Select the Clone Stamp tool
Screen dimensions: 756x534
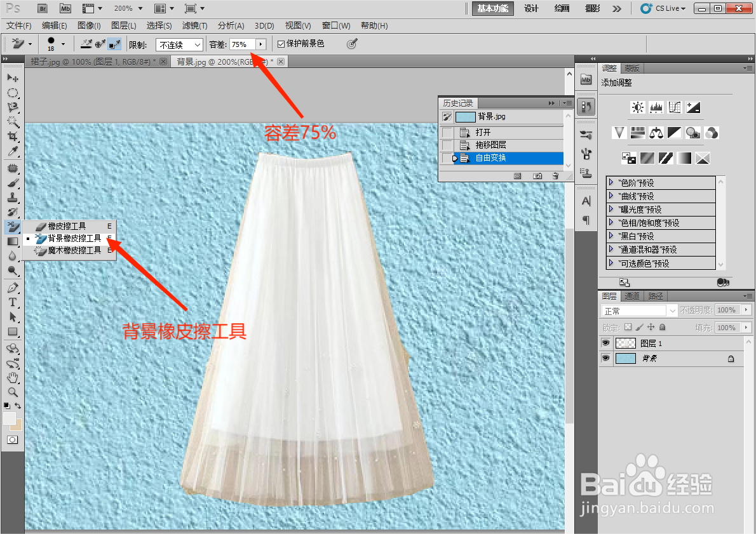[13, 197]
